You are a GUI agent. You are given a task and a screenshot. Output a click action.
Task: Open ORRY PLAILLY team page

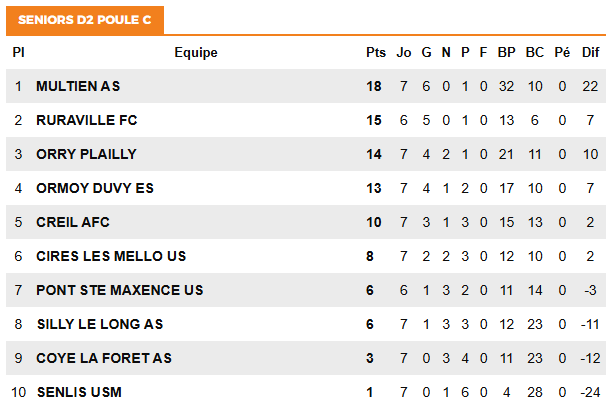(x=86, y=155)
